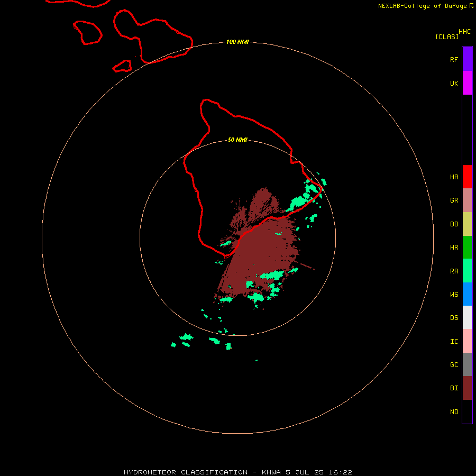Screen dimensions: 476x476
Task: Click the UK magenta legend swatch
Action: tap(467, 83)
